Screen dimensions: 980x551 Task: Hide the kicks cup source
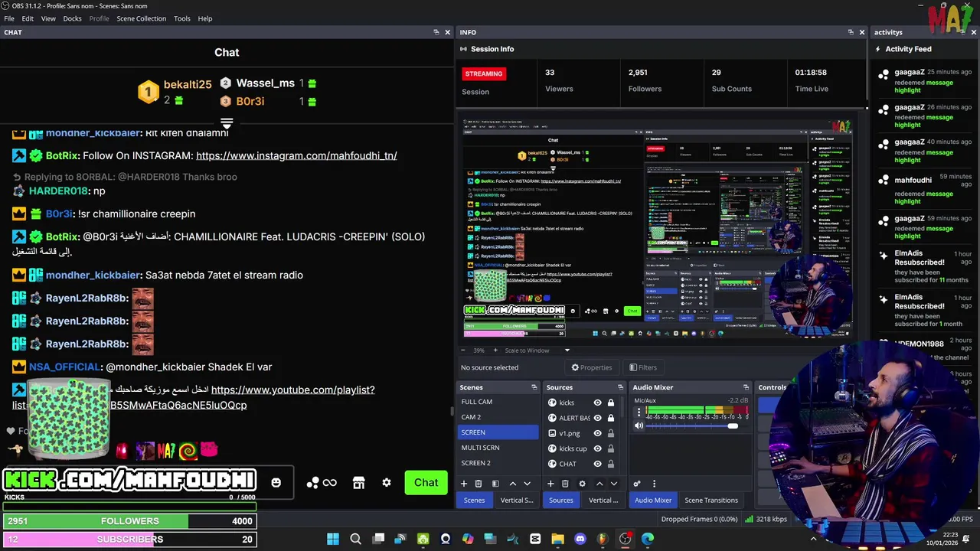point(598,448)
